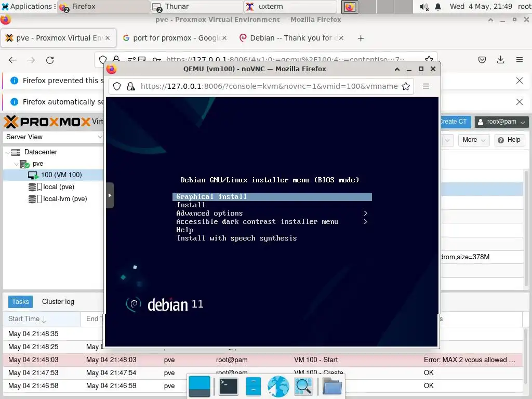Select 100 (VM 100) in tree

pos(61,175)
